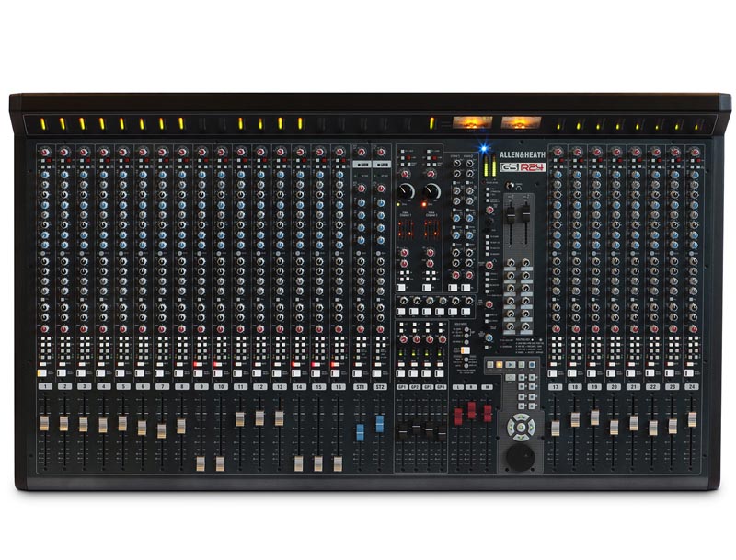Select the ST1 channel label
736x560 pixels.
coord(361,387)
